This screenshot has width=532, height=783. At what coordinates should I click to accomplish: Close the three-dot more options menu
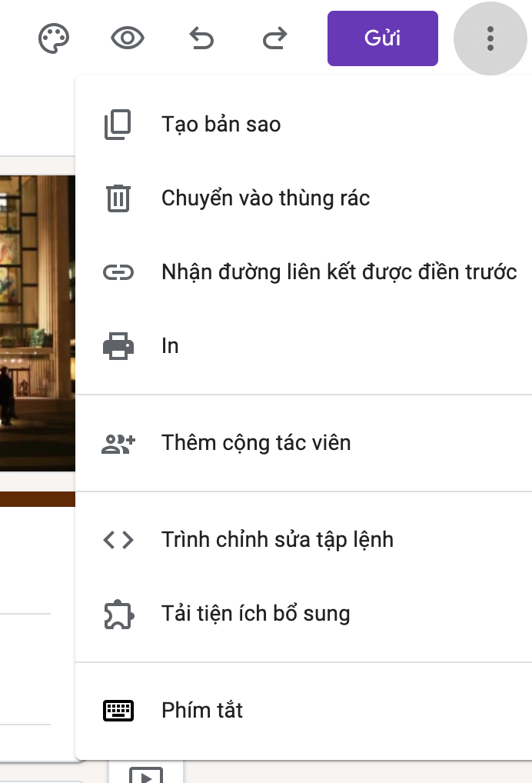(x=490, y=38)
